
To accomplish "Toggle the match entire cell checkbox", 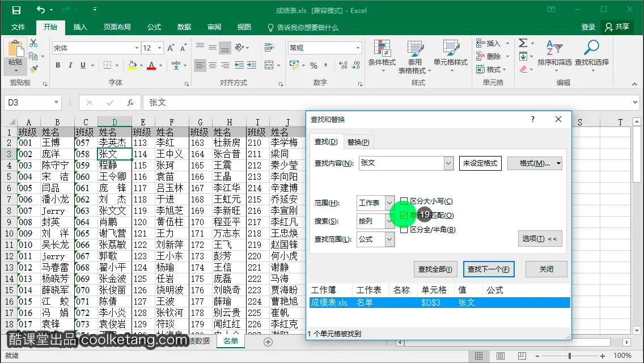I will point(404,216).
